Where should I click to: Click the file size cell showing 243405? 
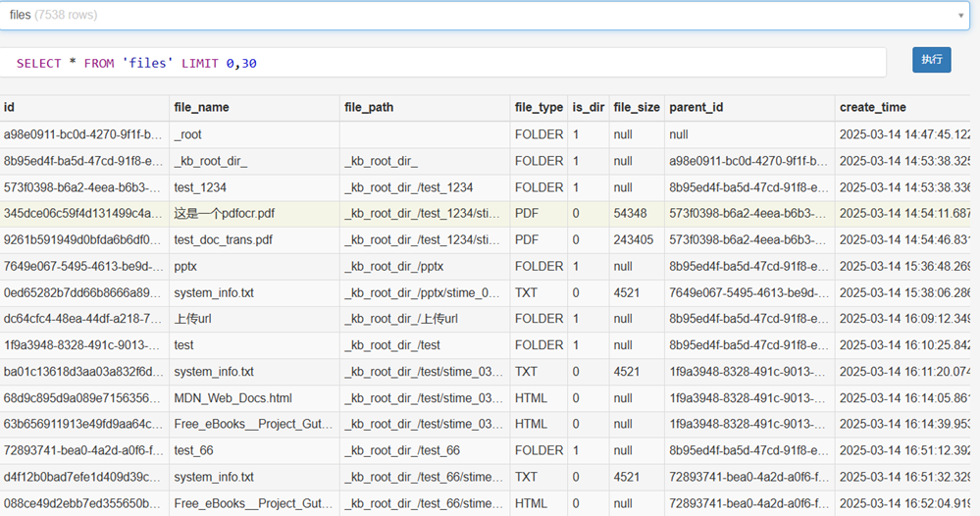634,239
